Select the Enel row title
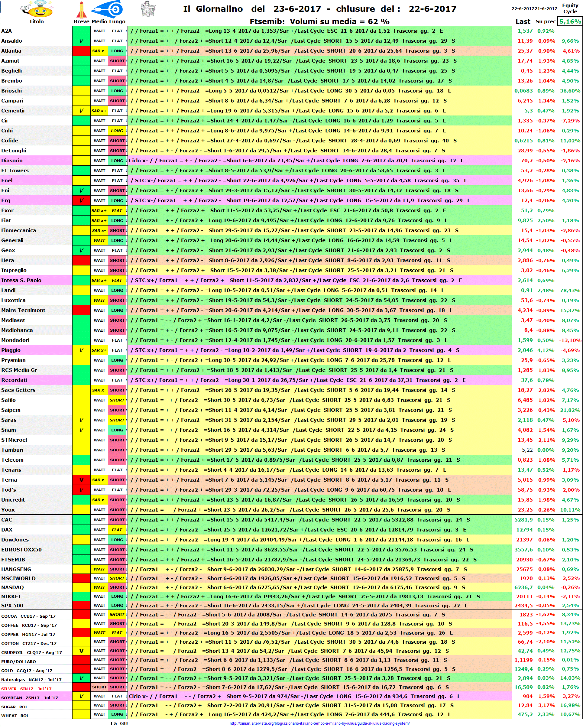Screen dimensions: 583x728 (7, 180)
